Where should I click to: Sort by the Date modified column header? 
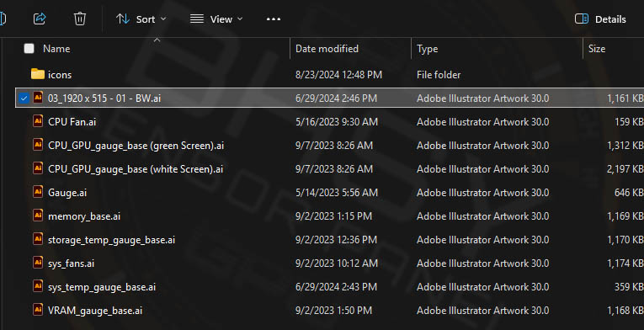point(327,49)
